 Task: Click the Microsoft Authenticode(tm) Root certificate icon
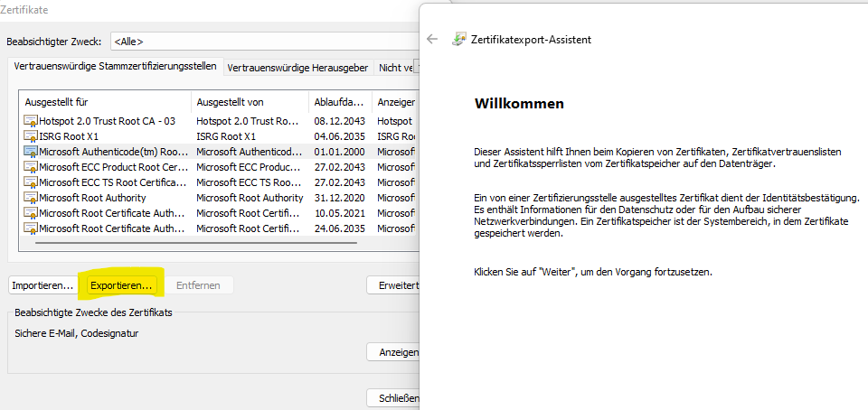[x=31, y=152]
